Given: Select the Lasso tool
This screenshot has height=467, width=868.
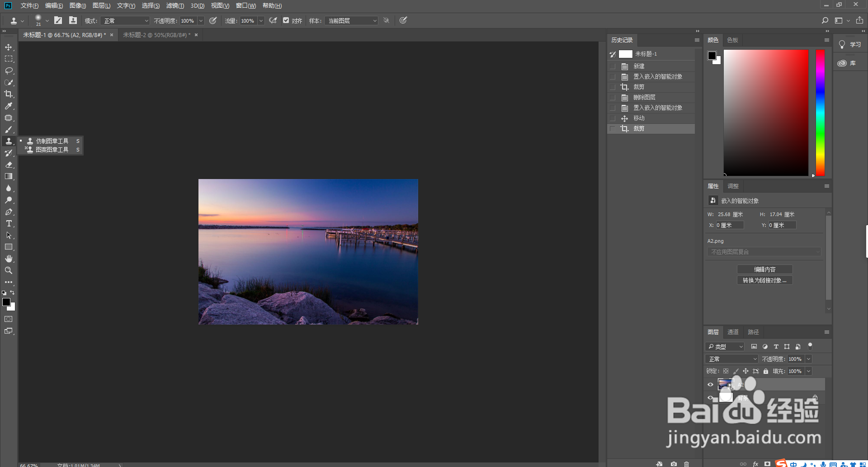Looking at the screenshot, I should [9, 71].
